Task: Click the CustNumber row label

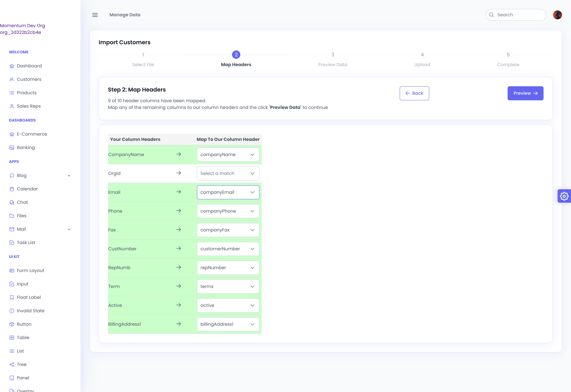Action: pyautogui.click(x=122, y=249)
